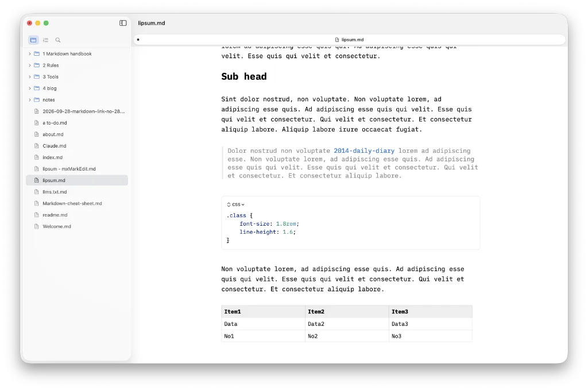Open Claude.md file
This screenshot has width=588, height=390.
point(55,146)
